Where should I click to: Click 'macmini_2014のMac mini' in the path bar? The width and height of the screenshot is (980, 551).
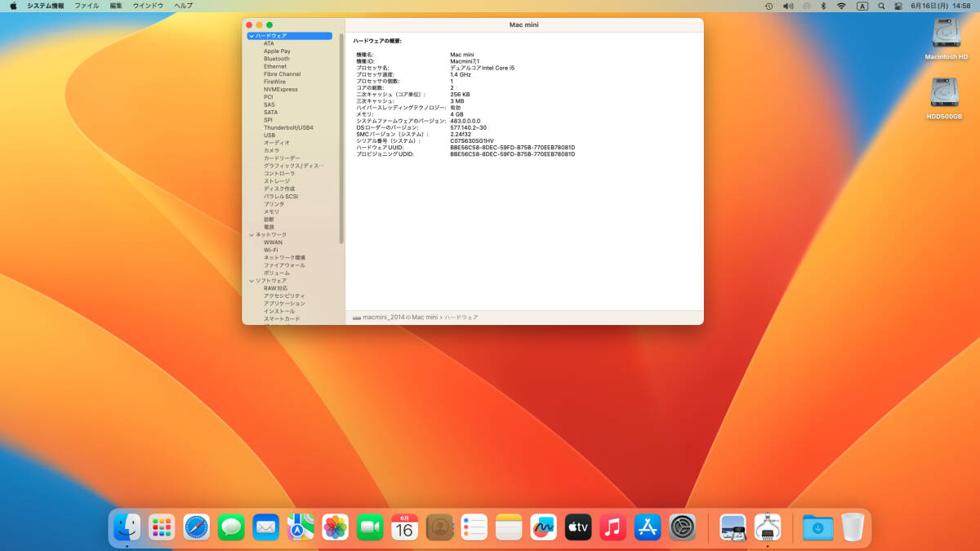tap(400, 317)
